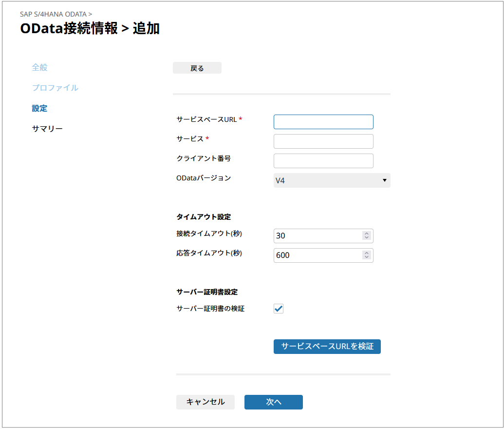Decrement 応答タイムアウト using the down spinner
This screenshot has width=504, height=429.
coord(367,258)
